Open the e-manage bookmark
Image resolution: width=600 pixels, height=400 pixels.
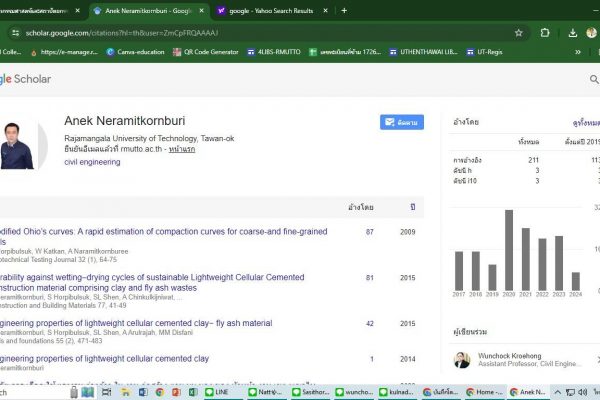64,52
